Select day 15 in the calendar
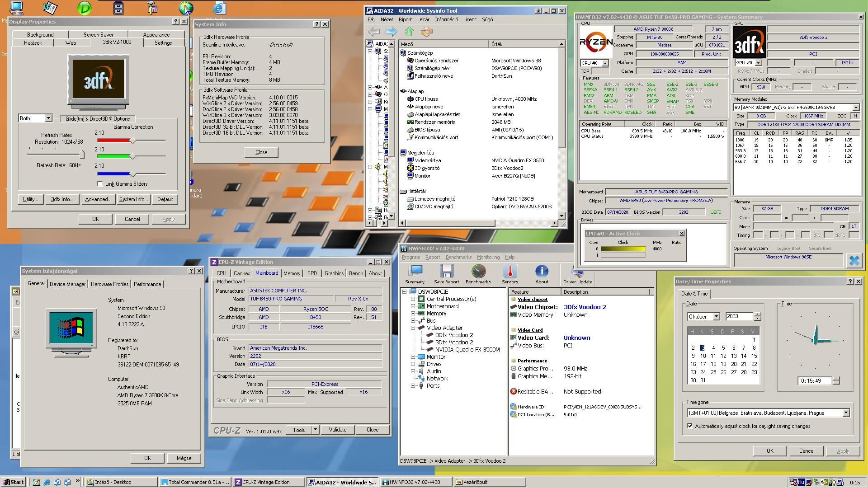This screenshot has width=868, height=488. 754,356
